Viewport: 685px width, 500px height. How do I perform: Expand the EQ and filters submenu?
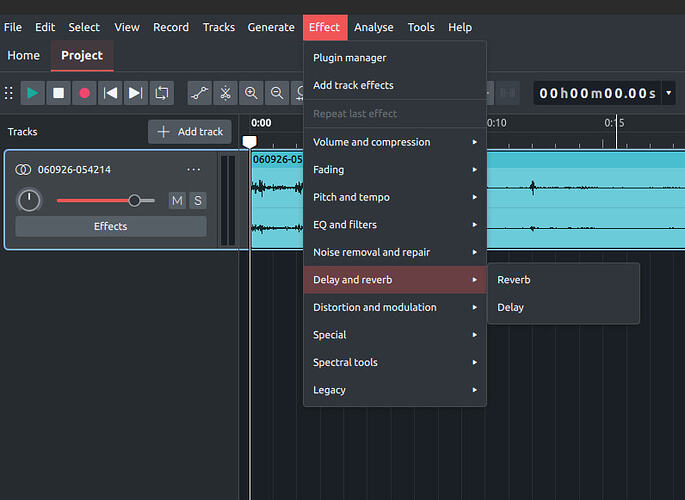coord(395,224)
